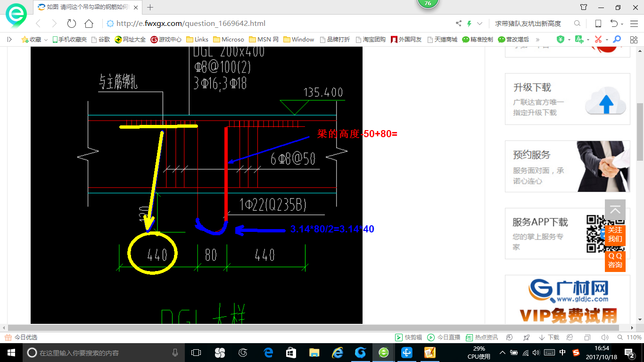Viewport: 644px width, 362px height.
Task: Open the 品牌打折 bookmark
Action: (335, 40)
